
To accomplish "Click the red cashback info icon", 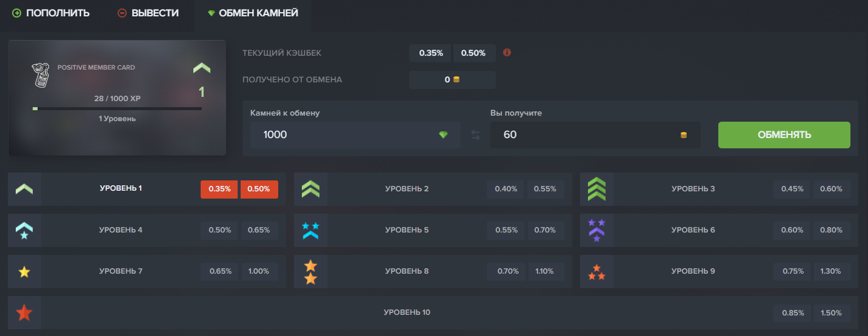I will tap(507, 53).
